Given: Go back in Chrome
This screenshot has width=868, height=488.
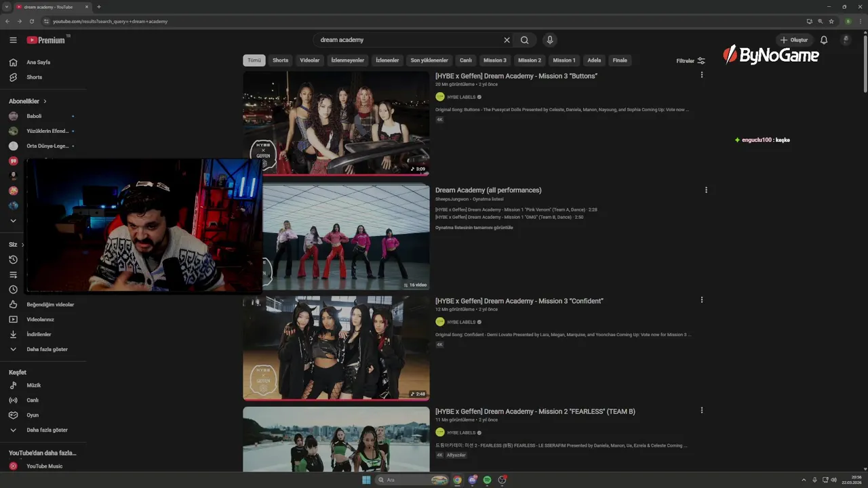Looking at the screenshot, I should [7, 21].
